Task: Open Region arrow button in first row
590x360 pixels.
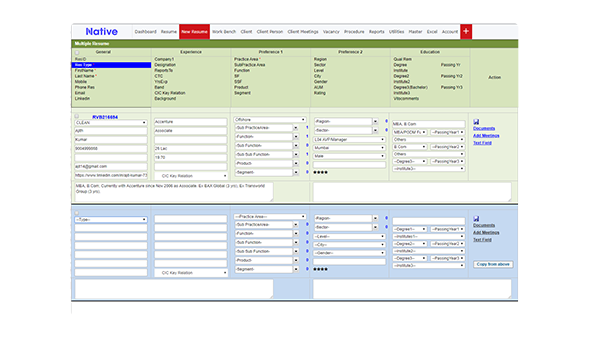Action: (375, 122)
